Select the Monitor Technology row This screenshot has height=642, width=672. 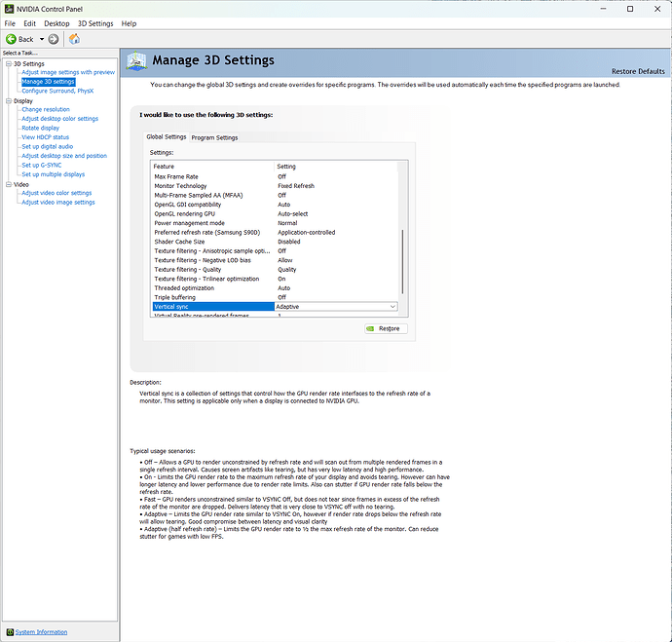coord(275,186)
